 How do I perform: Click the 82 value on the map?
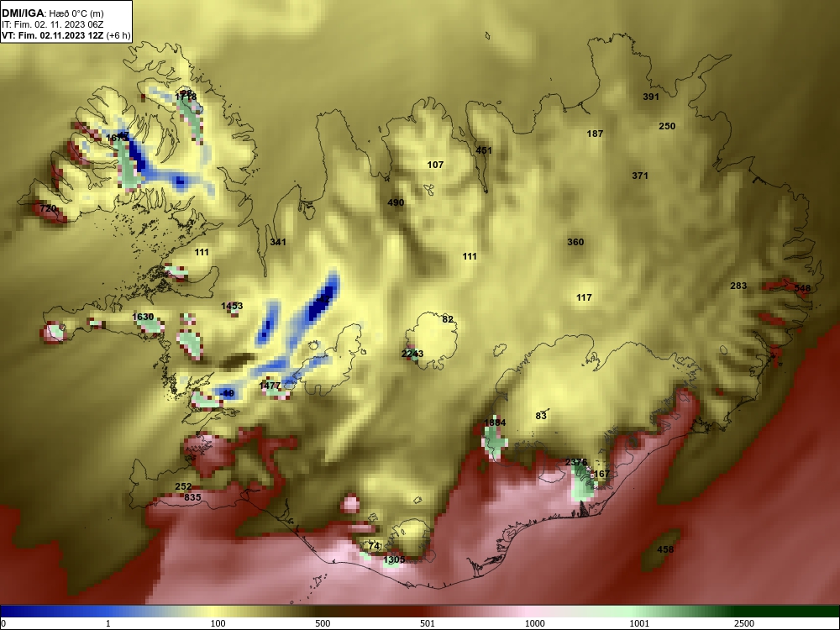(448, 319)
